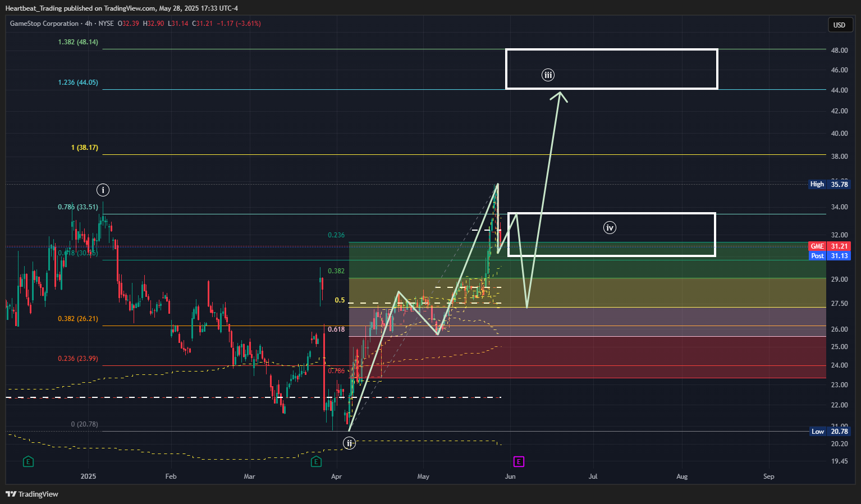Image resolution: width=861 pixels, height=504 pixels.
Task: Select the open value O32.39
Action: pyautogui.click(x=129, y=24)
